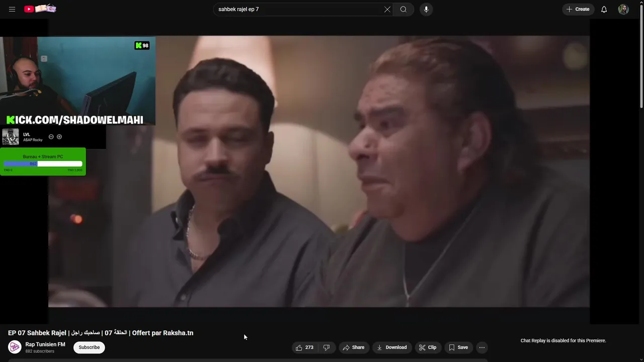This screenshot has height=362, width=644.
Task: Click the magnifier search button
Action: (404, 9)
